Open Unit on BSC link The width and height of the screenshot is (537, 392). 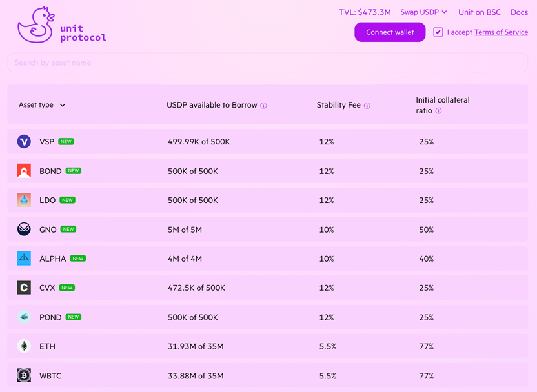[480, 12]
